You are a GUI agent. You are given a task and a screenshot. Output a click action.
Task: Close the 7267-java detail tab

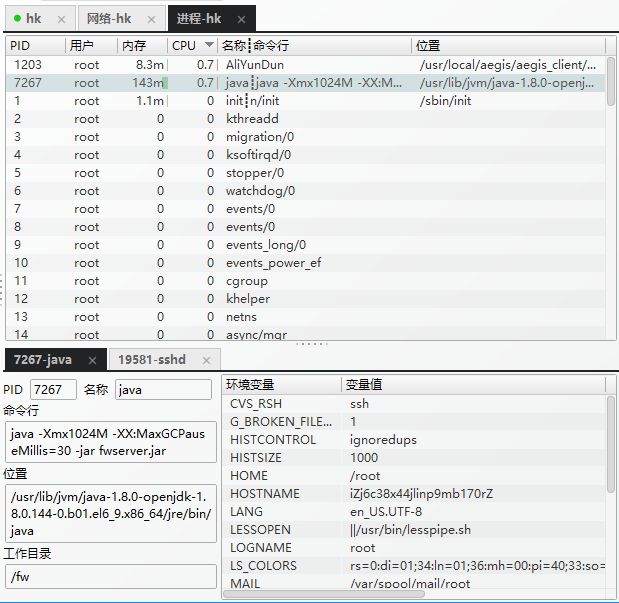click(92, 361)
